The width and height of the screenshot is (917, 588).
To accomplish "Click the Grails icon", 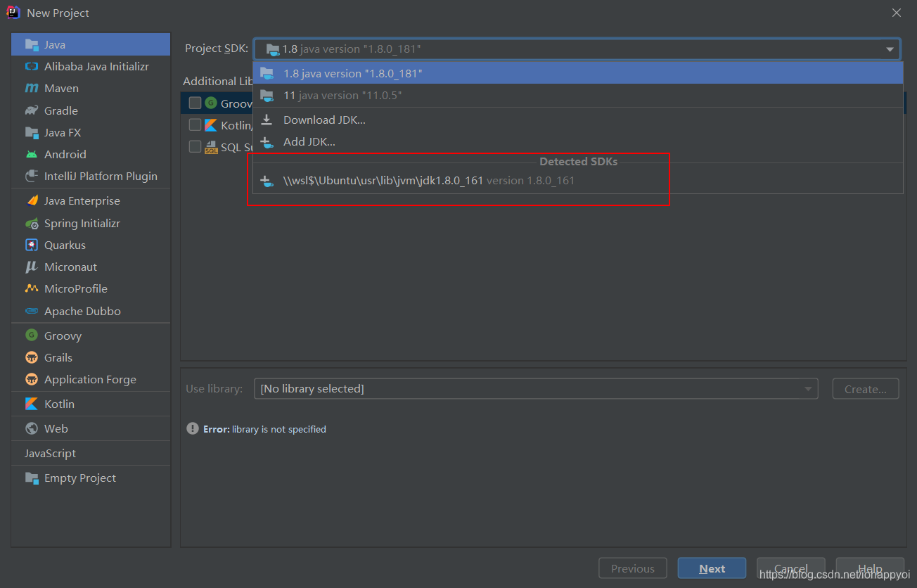I will click(32, 357).
